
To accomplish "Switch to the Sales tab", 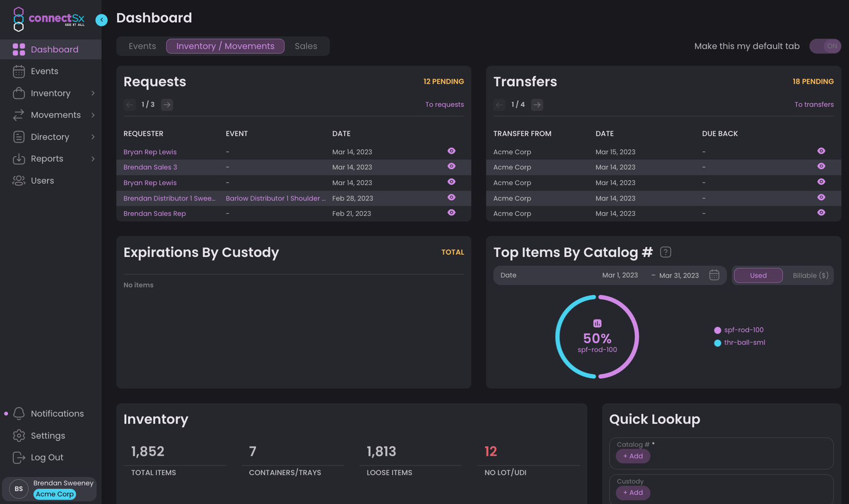I will [x=306, y=46].
